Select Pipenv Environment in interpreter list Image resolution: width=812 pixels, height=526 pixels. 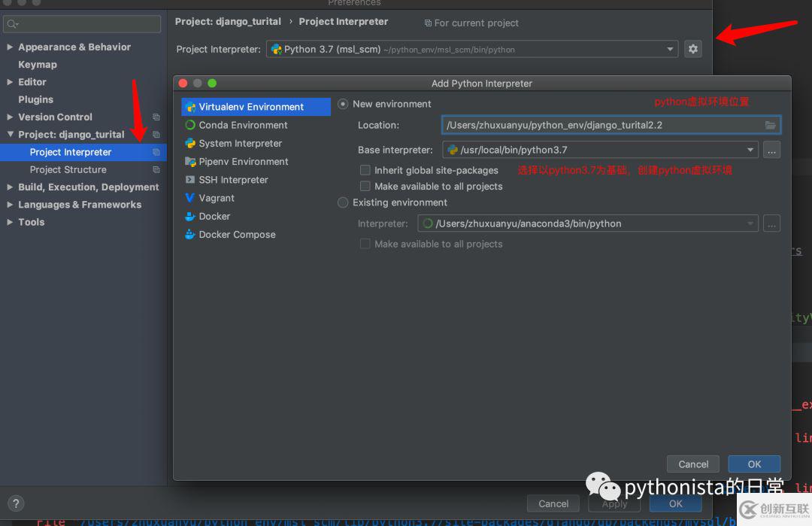(x=256, y=162)
